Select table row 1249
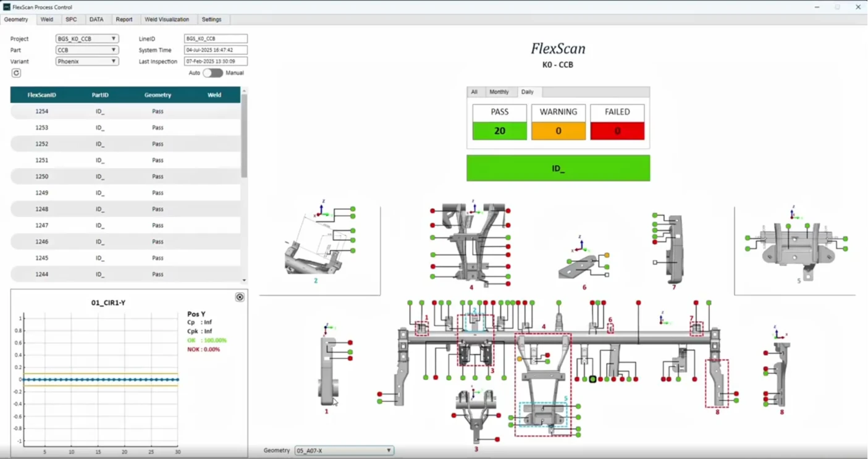The height and width of the screenshot is (459, 868). pos(125,193)
